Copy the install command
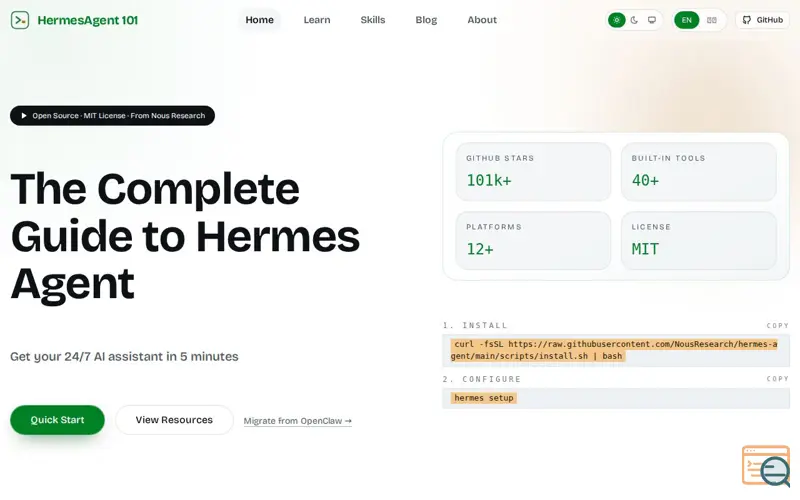This screenshot has height=500, width=800. pyautogui.click(x=777, y=326)
